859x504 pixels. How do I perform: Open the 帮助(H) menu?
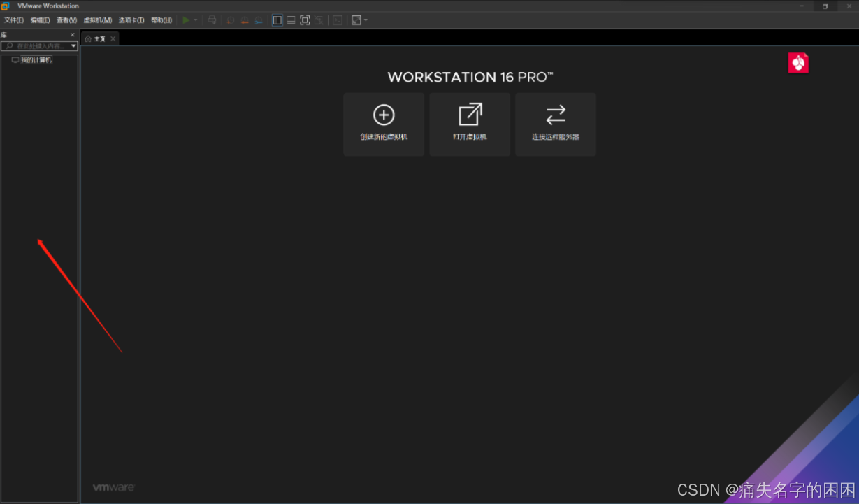pos(161,20)
